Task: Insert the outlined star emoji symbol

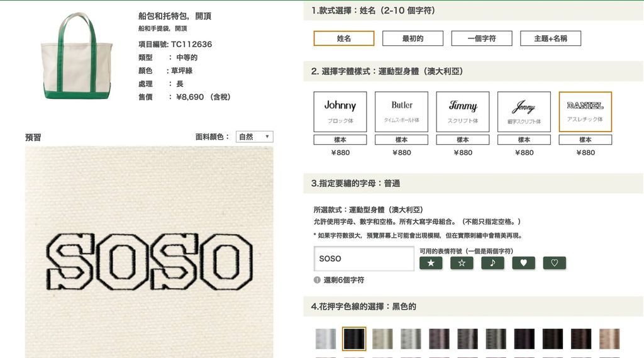Action: [462, 263]
